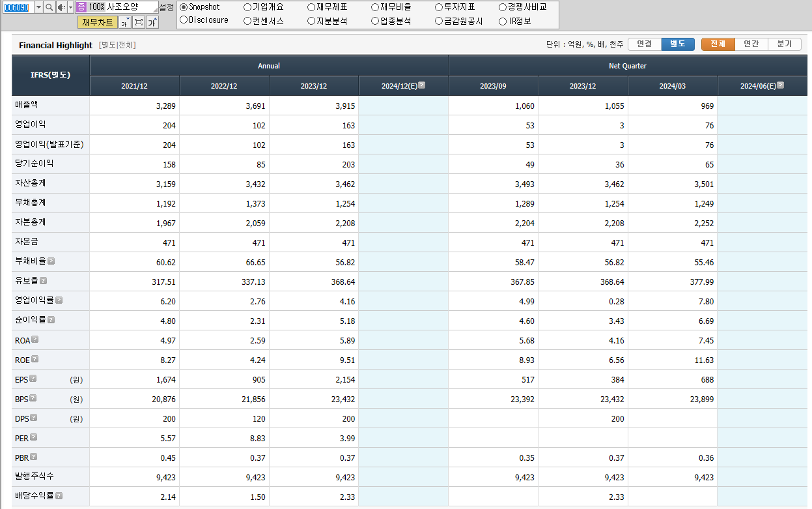Image resolution: width=812 pixels, height=509 pixels.
Task: Click help icon next to 2024/12(E) header
Action: click(x=422, y=85)
